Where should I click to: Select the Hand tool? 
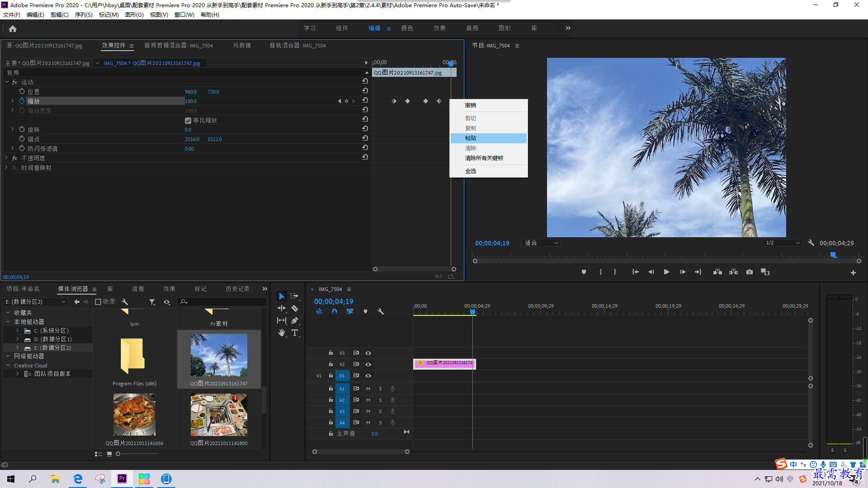(x=282, y=333)
